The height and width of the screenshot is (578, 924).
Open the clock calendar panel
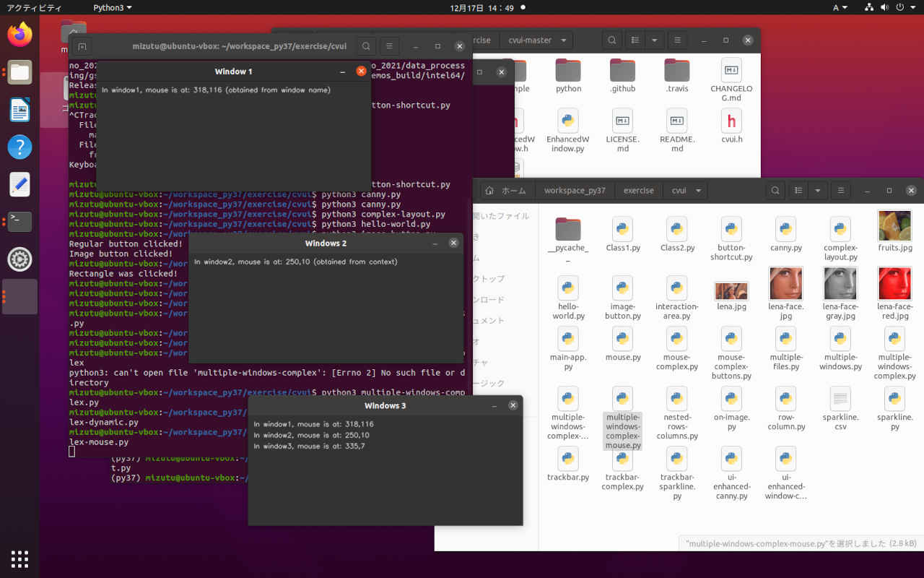pyautogui.click(x=481, y=7)
